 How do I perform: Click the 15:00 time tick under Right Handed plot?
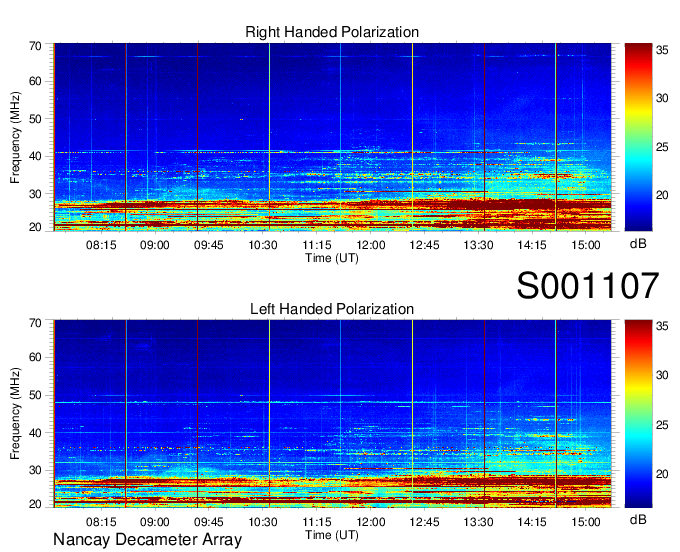click(586, 245)
